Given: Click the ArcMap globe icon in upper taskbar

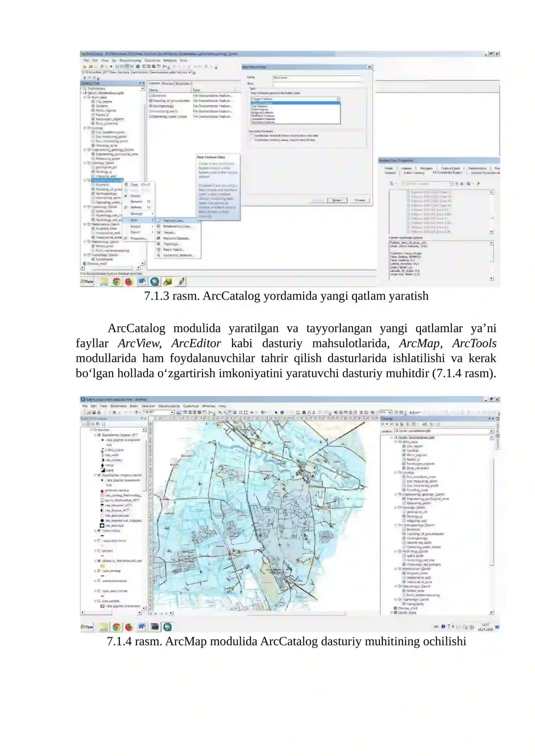Looking at the screenshot, I should point(154,282).
